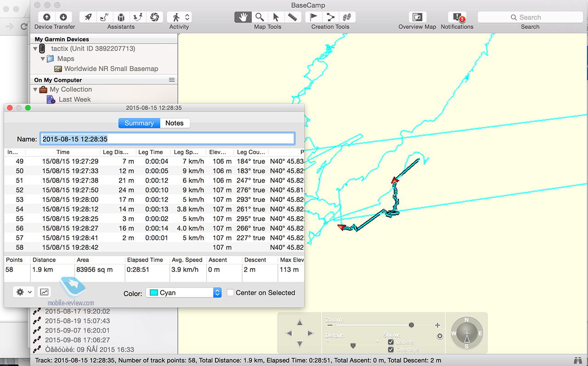Select track 2015-08-19 15:07:43
Screen dimensions: 588x366
click(x=77, y=321)
